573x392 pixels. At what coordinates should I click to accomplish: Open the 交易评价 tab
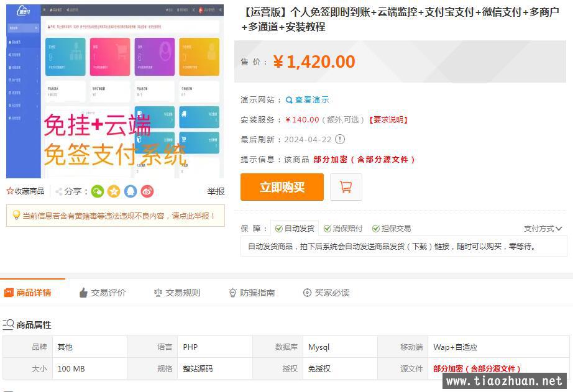tap(103, 293)
